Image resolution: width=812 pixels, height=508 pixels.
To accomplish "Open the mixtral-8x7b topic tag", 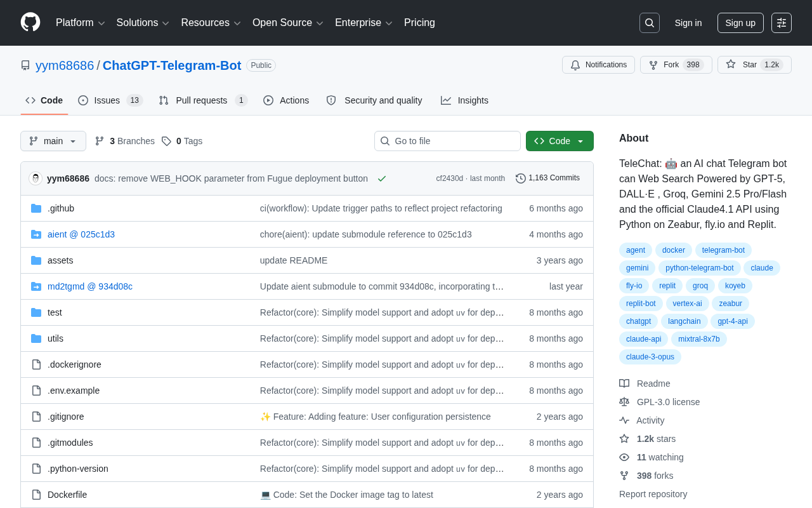I will [698, 339].
